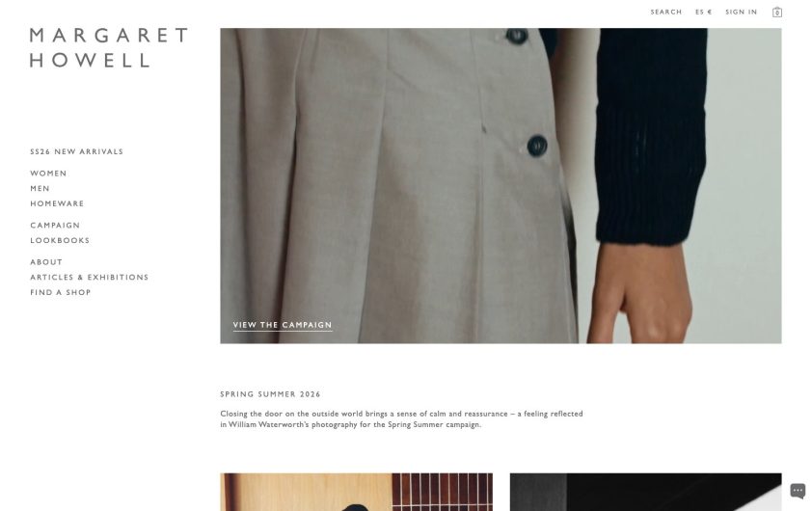Open SS26 New Arrivals section
Viewport: 812px width, 511px height.
tap(76, 151)
